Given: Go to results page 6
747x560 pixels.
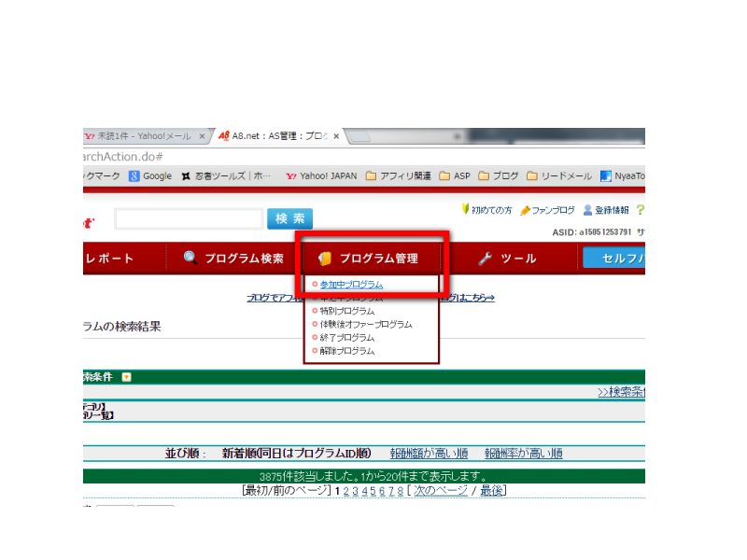Looking at the screenshot, I should point(382,491).
